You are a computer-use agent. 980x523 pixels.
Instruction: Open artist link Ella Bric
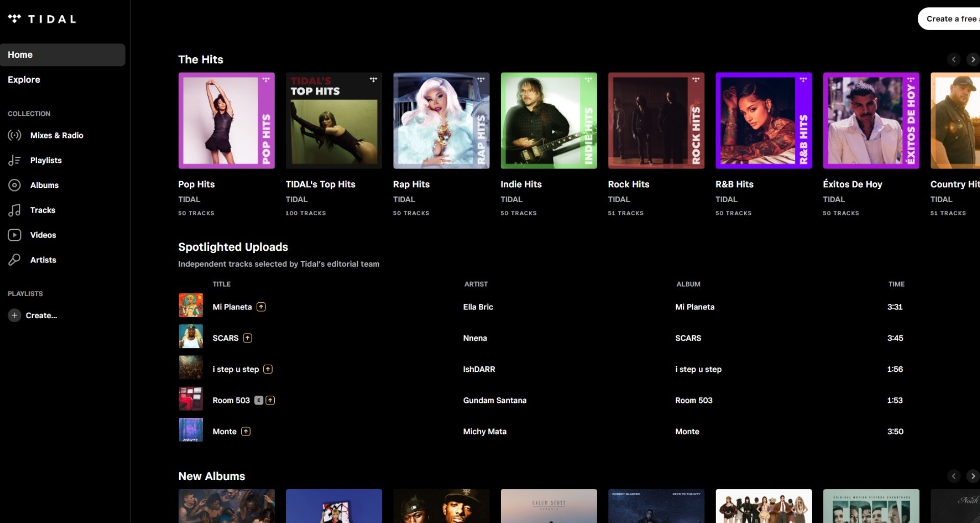pyautogui.click(x=478, y=307)
